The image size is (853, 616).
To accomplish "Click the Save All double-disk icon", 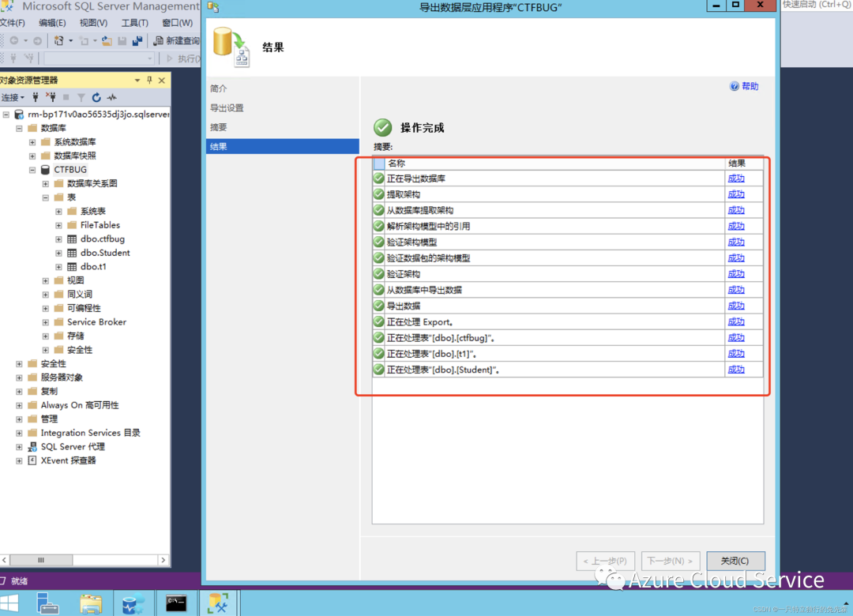I will pyautogui.click(x=137, y=41).
